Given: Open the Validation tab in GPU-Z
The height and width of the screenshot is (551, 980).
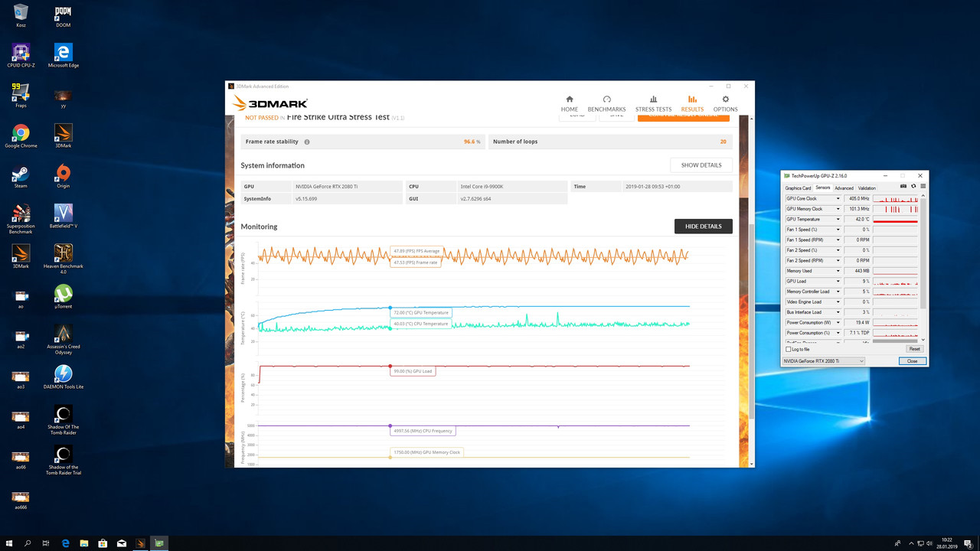Looking at the screenshot, I should coord(867,187).
